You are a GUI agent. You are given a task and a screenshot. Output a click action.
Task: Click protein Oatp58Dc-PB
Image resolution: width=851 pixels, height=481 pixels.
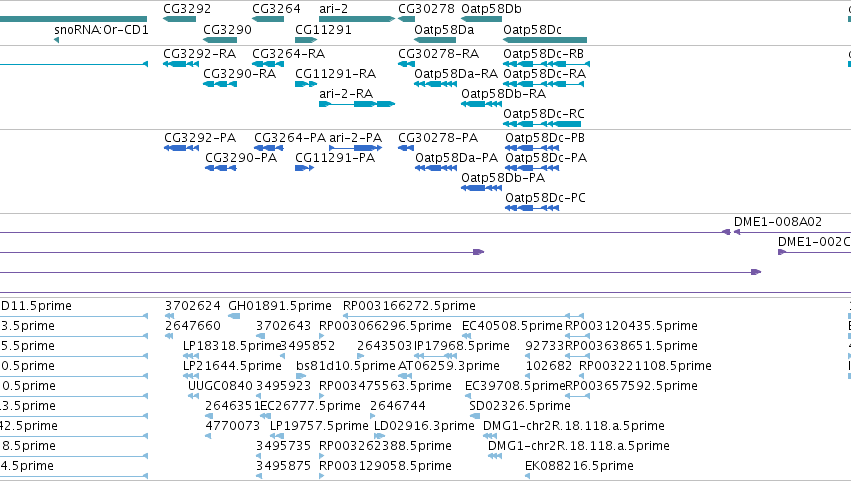pos(532,148)
